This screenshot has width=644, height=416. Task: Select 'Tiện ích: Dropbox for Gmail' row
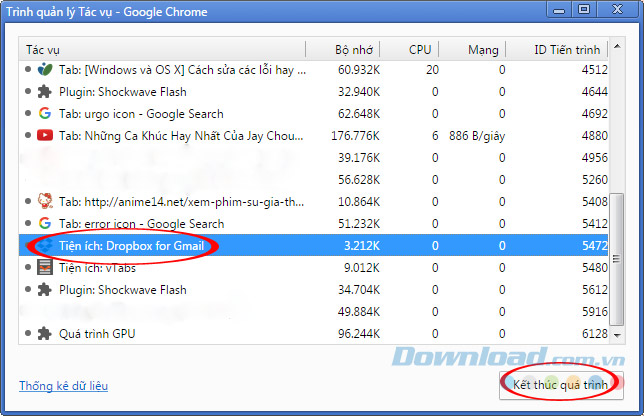[x=313, y=246]
